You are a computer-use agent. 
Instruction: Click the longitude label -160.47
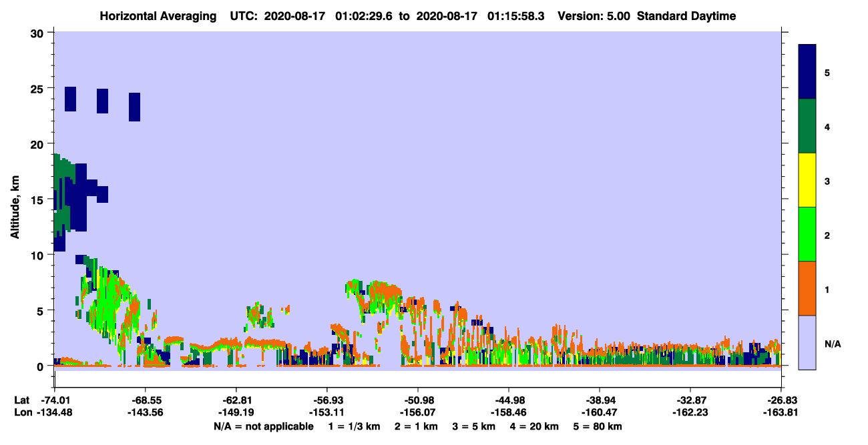pyautogui.click(x=599, y=412)
